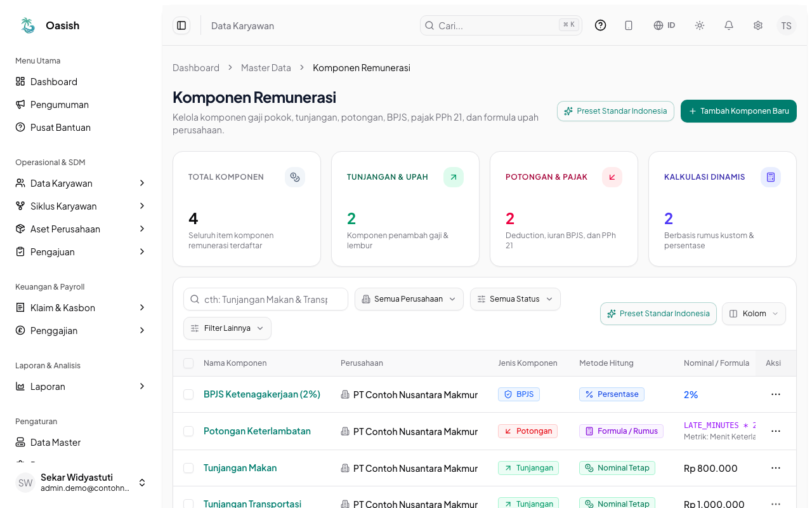Image resolution: width=812 pixels, height=508 pixels.
Task: Click the Persentase method badge
Action: pyautogui.click(x=612, y=394)
